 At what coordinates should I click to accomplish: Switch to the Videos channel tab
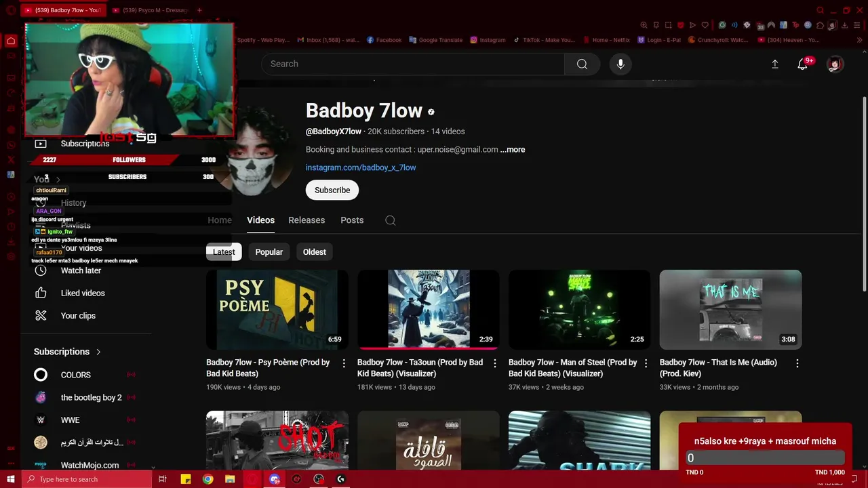[260, 220]
